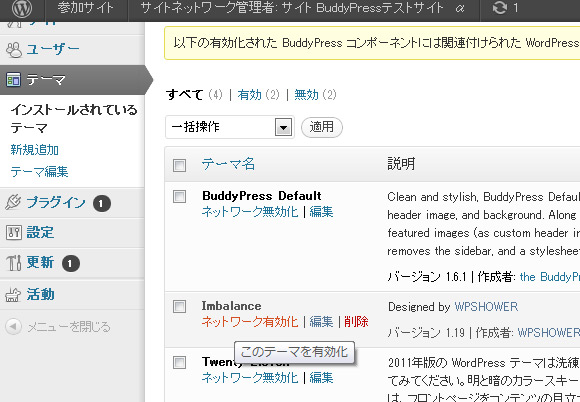
Task: Select インストールされているテーマ submenu item
Action: 74,119
